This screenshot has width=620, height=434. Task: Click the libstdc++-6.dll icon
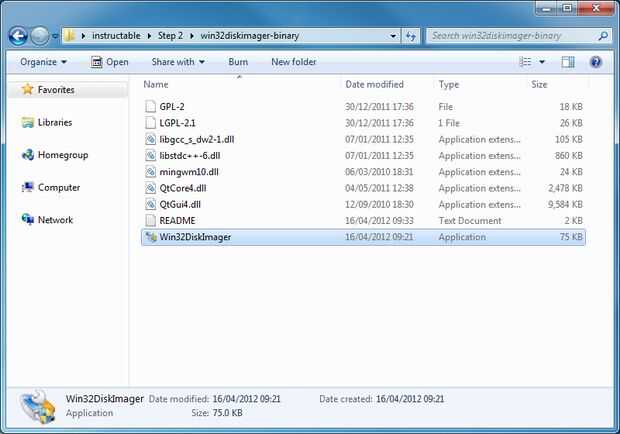click(x=150, y=156)
